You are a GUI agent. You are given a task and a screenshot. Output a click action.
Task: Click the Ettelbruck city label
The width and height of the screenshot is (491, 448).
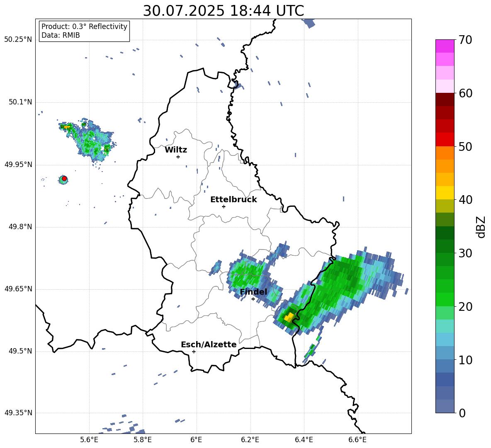[233, 200]
